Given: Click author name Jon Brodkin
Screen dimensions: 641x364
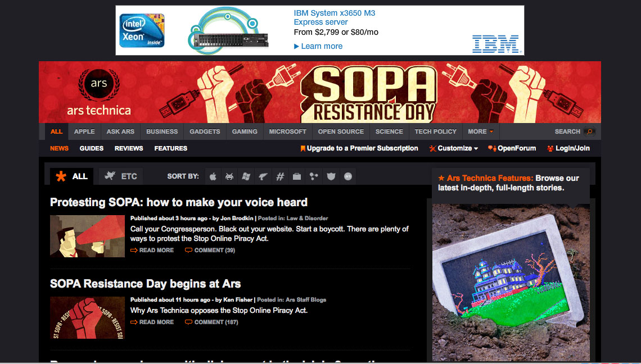Looking at the screenshot, I should pyautogui.click(x=237, y=218).
